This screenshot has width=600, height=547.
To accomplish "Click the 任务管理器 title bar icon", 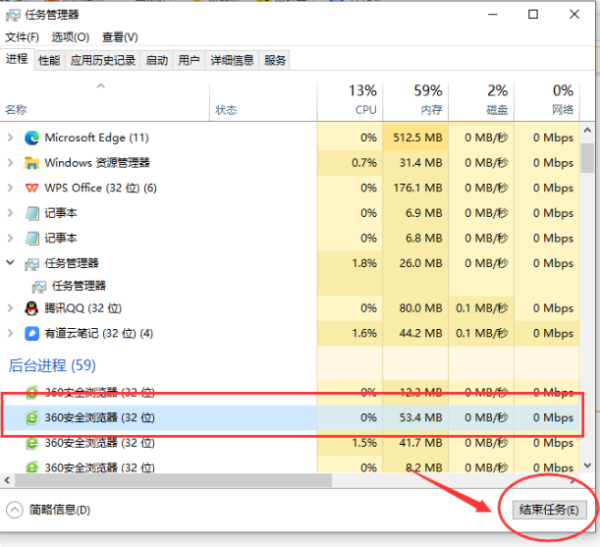I will (x=13, y=15).
